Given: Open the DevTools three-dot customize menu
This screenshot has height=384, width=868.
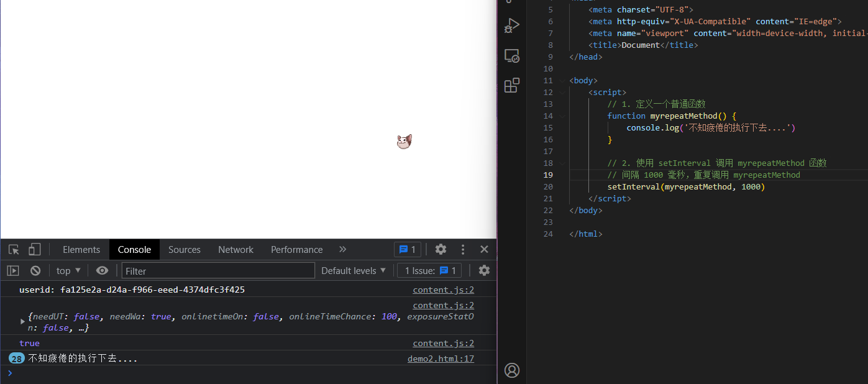Looking at the screenshot, I should 463,250.
